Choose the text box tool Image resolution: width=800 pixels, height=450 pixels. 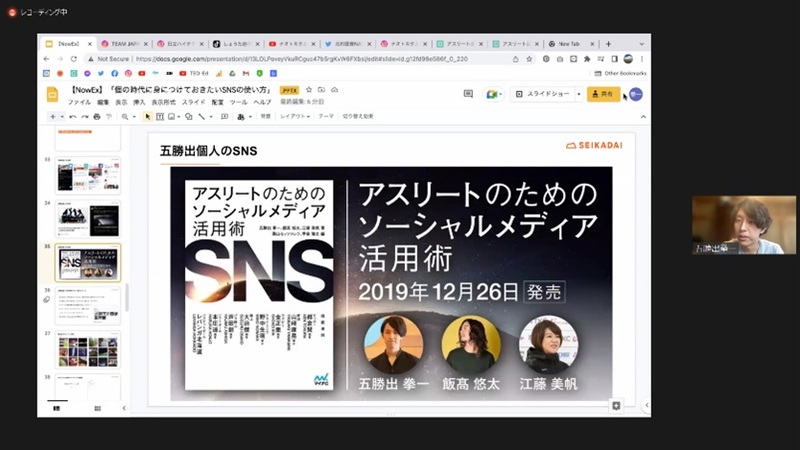[160, 117]
